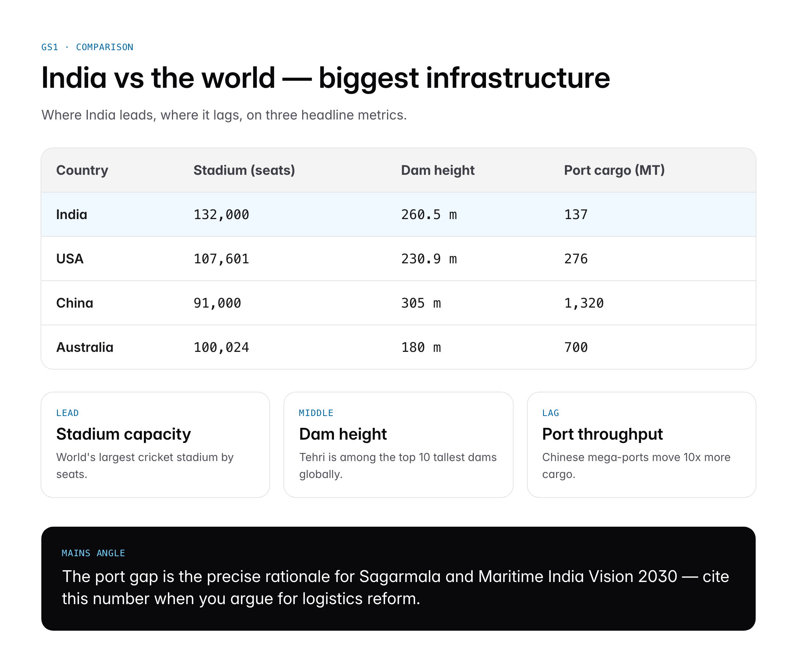
Task: Click the Port cargo (MT) column header
Action: tap(614, 170)
